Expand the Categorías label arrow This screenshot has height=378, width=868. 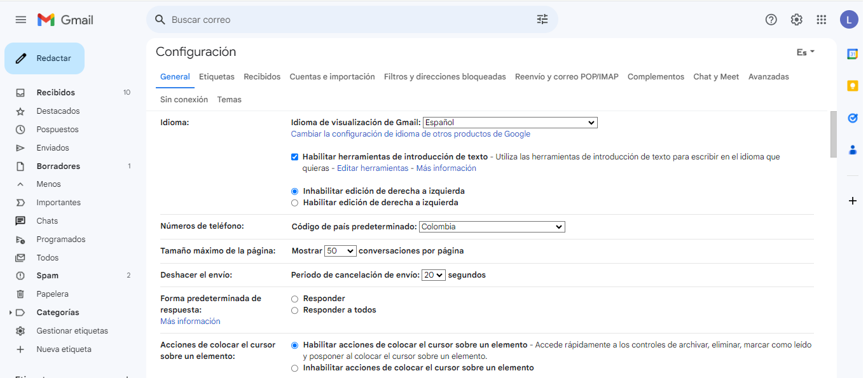pyautogui.click(x=11, y=313)
